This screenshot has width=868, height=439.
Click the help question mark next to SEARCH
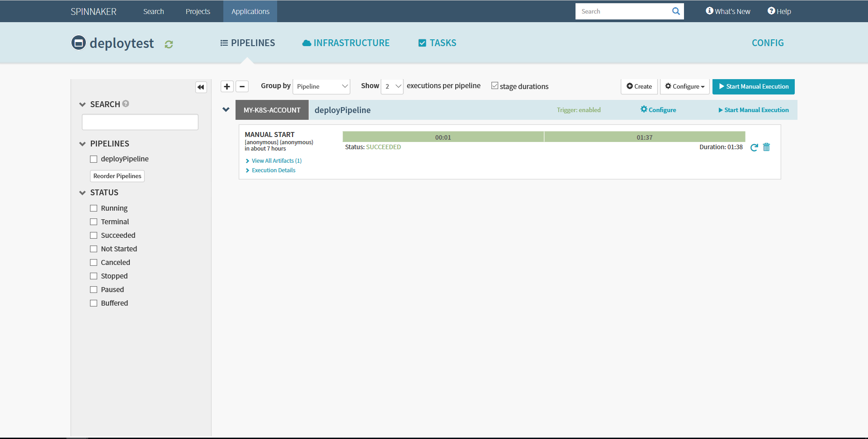(x=126, y=104)
